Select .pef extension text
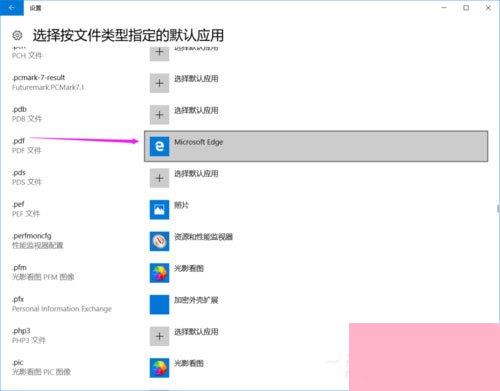 pos(18,204)
